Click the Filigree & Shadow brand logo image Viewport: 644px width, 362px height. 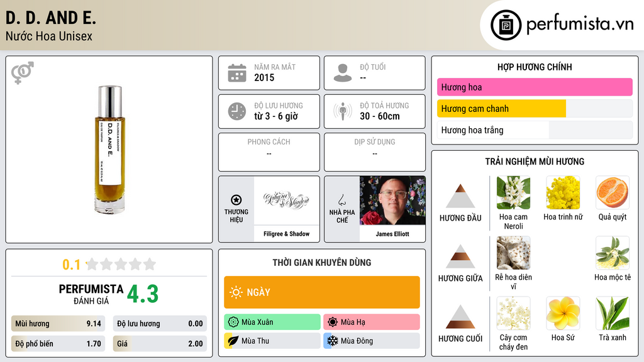286,200
